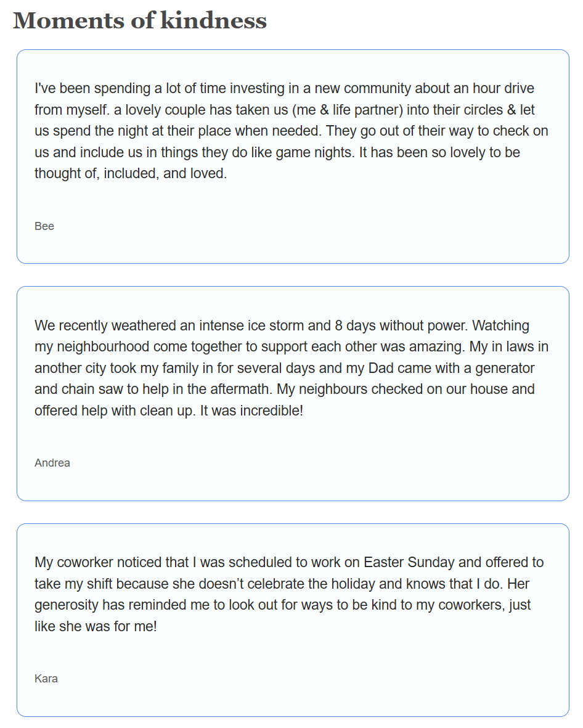Select the author name "Andrea"
The image size is (583, 728).
coord(52,463)
